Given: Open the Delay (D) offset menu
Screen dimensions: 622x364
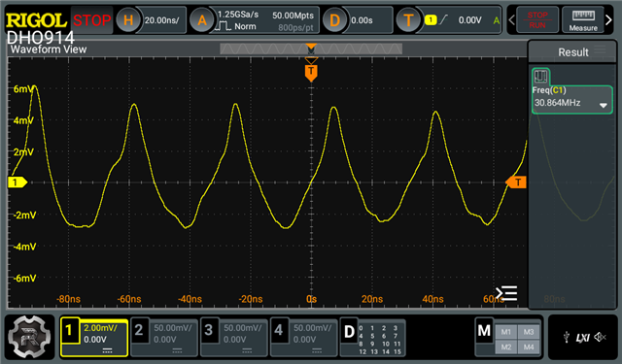Looking at the screenshot, I should (334, 19).
